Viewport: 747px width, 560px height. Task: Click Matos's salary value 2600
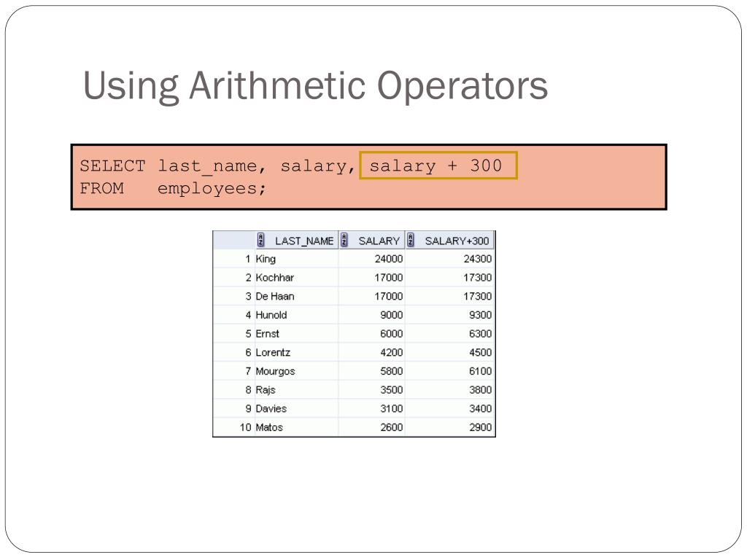tap(391, 427)
